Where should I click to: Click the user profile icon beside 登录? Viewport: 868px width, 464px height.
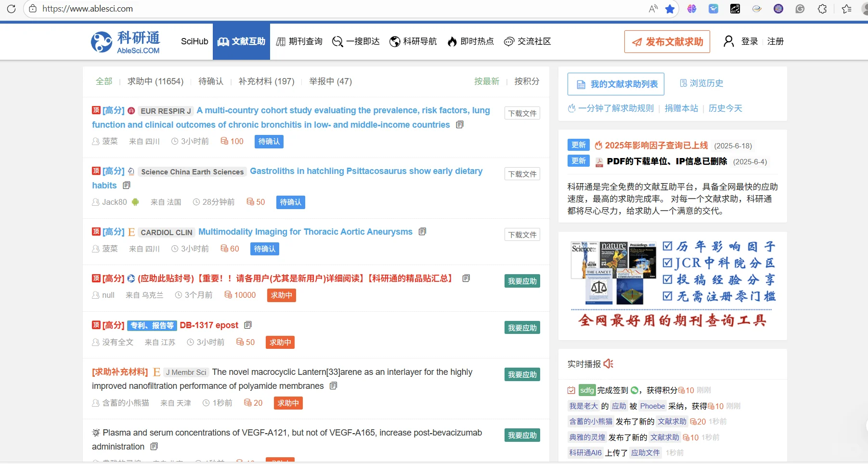(x=729, y=41)
